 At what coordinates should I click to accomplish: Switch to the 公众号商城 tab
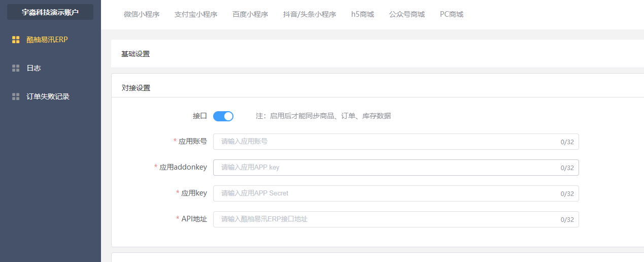[x=407, y=14]
